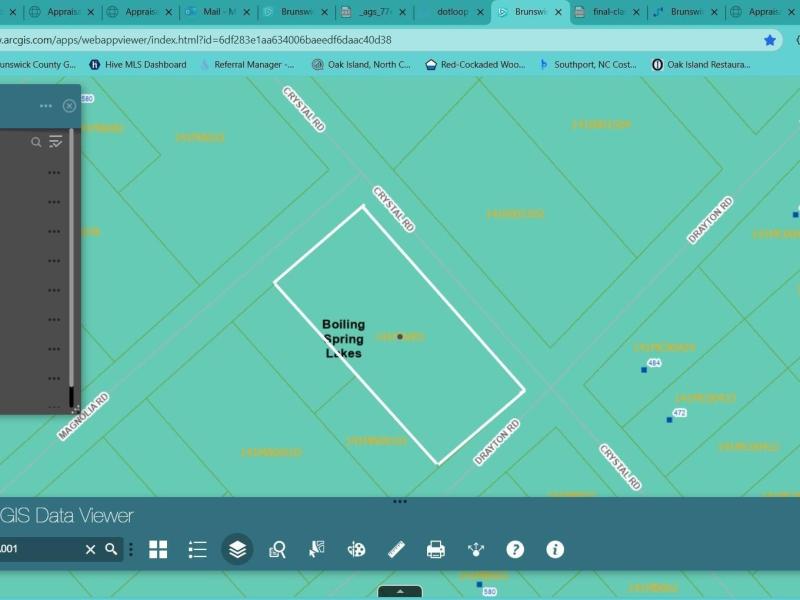Open the Draw palette tool
Screen dimensions: 800x600
[356, 549]
